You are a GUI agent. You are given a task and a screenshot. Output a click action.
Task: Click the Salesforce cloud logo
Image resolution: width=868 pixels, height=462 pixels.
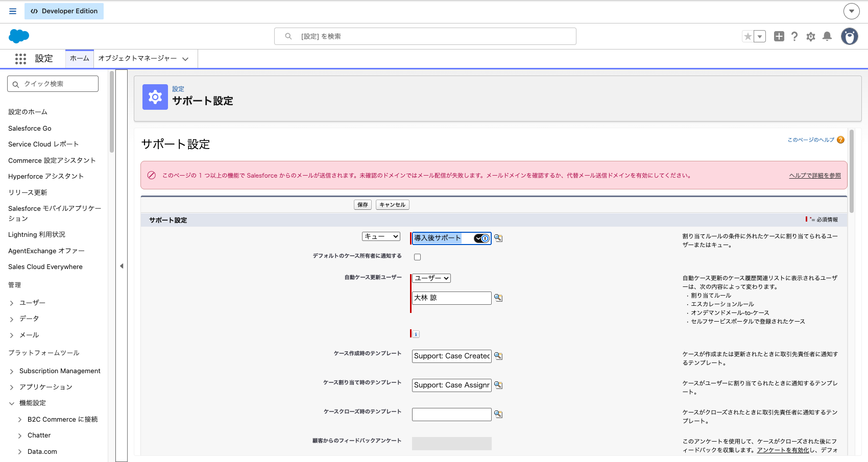point(19,36)
